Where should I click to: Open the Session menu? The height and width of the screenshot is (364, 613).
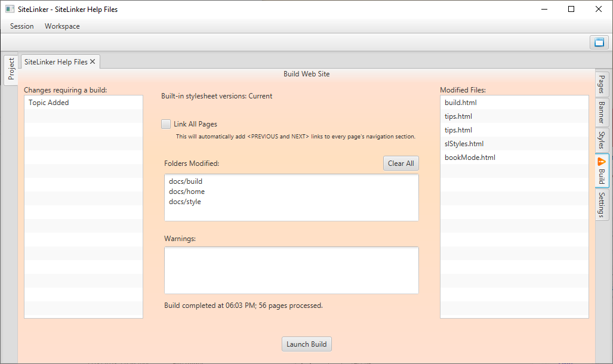click(22, 26)
